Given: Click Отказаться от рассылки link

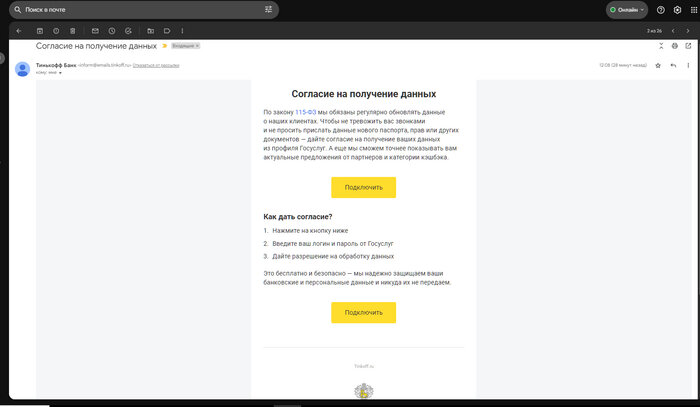Looking at the screenshot, I should tap(156, 65).
